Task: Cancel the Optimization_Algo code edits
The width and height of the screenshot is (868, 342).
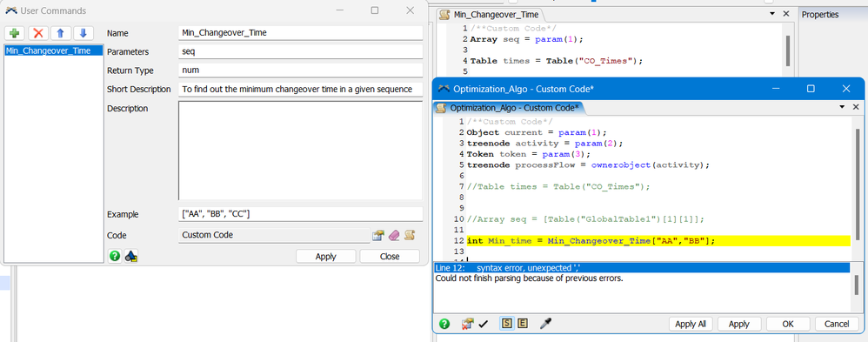Action: pyautogui.click(x=837, y=325)
